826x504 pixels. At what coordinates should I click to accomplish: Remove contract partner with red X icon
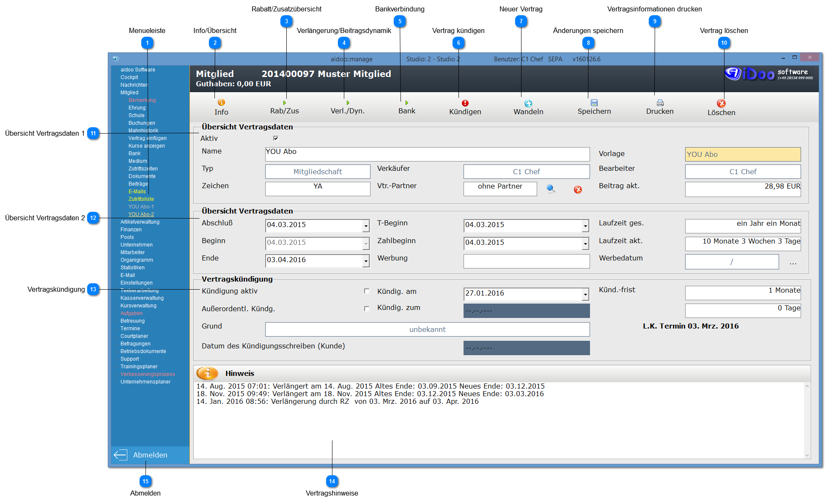click(x=578, y=189)
